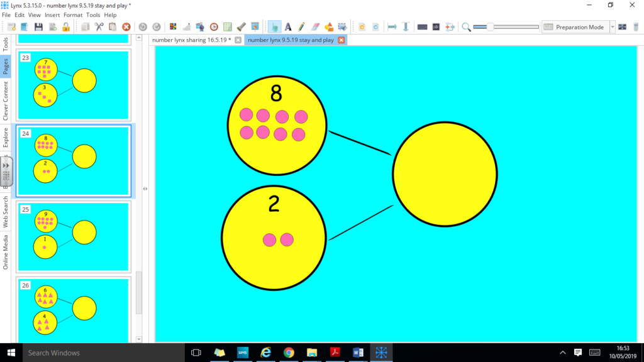Open the Shapes tool
This screenshot has height=362, width=644.
point(329,27)
